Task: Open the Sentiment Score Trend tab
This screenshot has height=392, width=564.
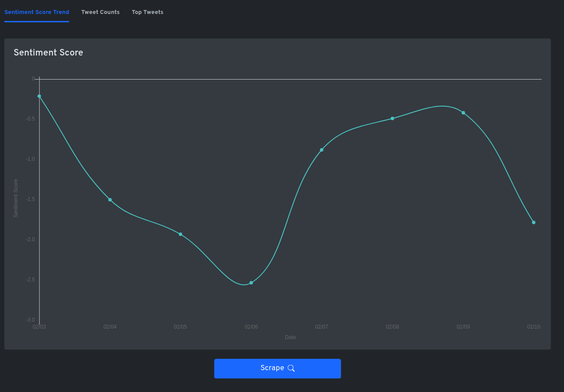Action: pyautogui.click(x=37, y=12)
